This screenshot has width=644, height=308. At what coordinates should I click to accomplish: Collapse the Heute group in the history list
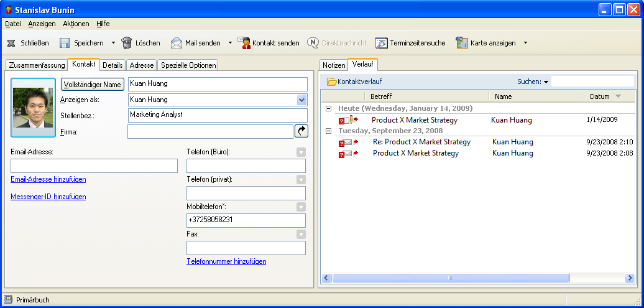328,109
